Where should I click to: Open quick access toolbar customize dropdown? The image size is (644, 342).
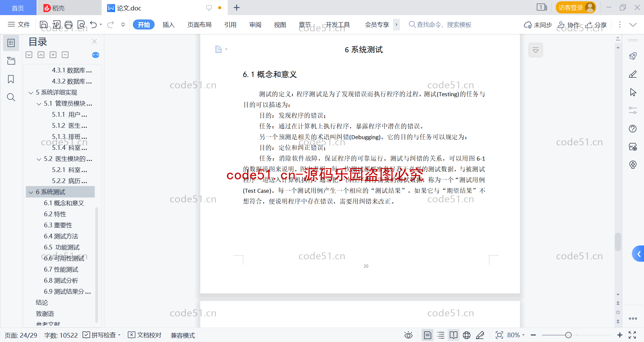[x=123, y=24]
